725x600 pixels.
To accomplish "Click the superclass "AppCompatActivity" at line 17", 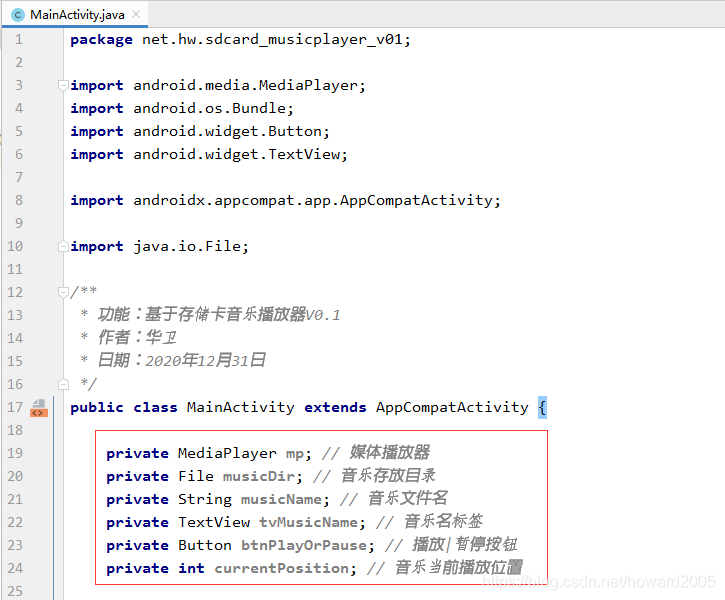I will (x=452, y=408).
